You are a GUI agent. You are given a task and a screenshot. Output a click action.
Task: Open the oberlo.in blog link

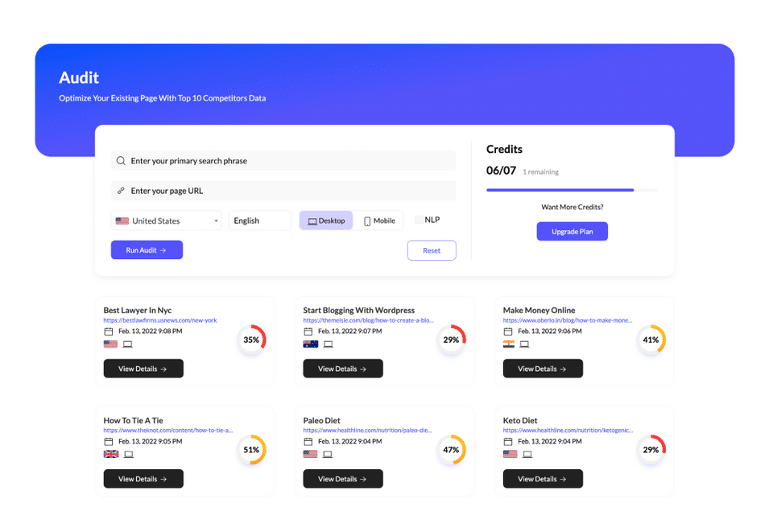coord(568,320)
